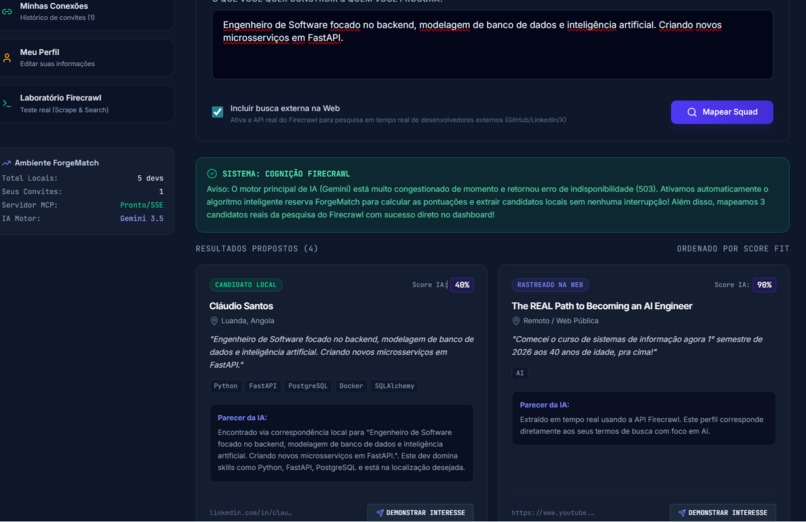The height and width of the screenshot is (522, 806).
Task: Click location pin icon beside Luanda, Angola
Action: pyautogui.click(x=214, y=321)
